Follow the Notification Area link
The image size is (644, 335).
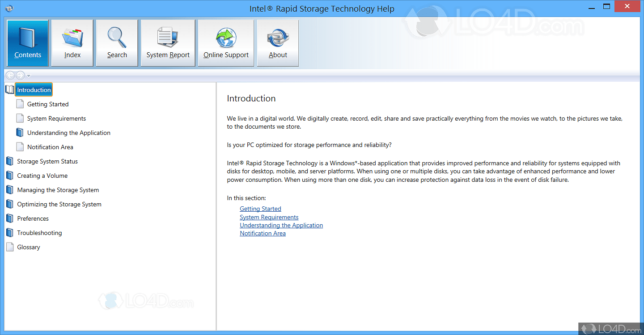tap(263, 233)
